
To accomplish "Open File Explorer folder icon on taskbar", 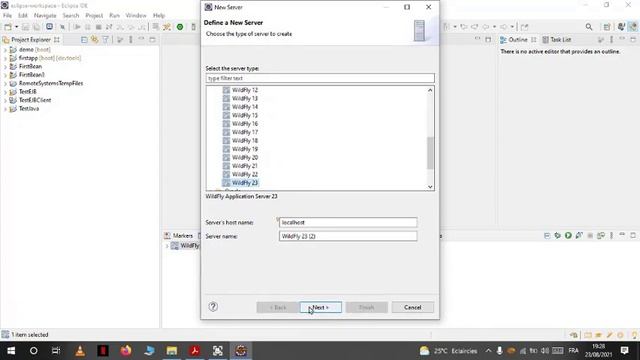I will coord(172,351).
